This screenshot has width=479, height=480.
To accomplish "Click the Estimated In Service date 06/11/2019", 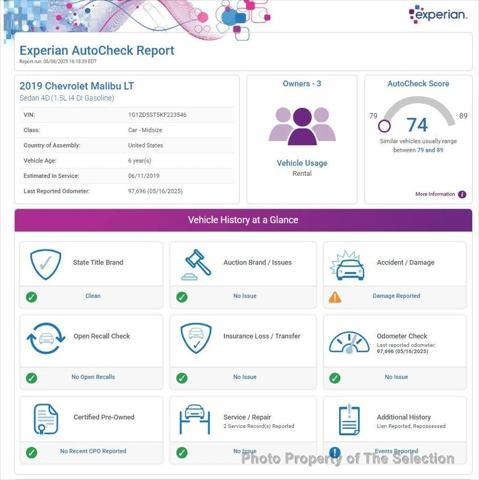I will click(x=144, y=176).
